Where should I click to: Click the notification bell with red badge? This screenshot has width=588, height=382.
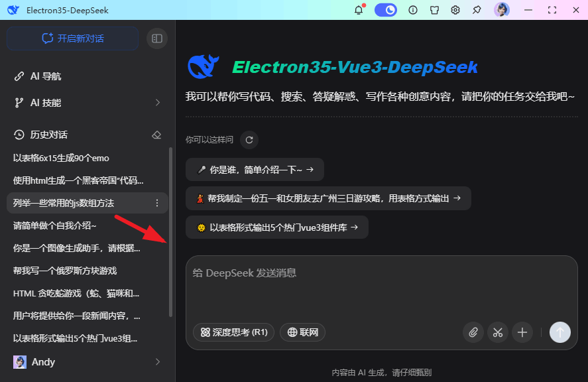coord(359,10)
